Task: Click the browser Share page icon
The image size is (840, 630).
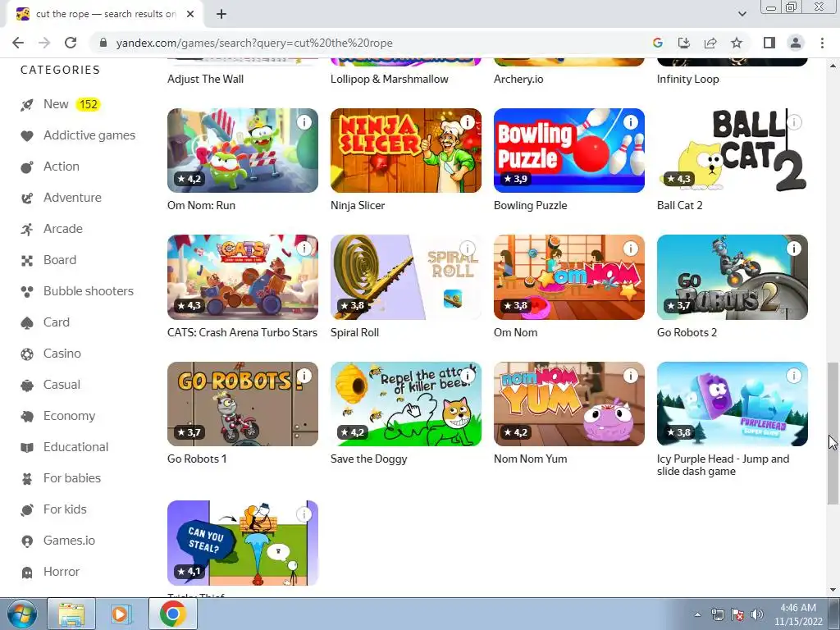Action: tap(710, 43)
